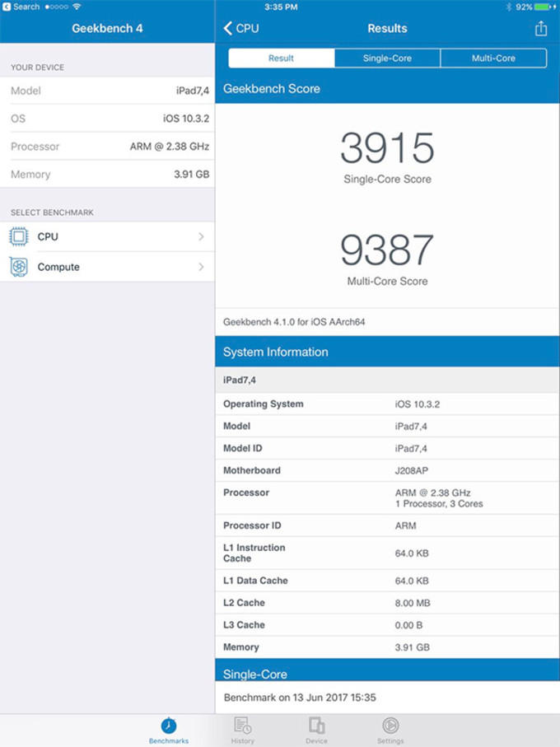
Task: Return to the Search app via the status bar
Action: (x=21, y=7)
